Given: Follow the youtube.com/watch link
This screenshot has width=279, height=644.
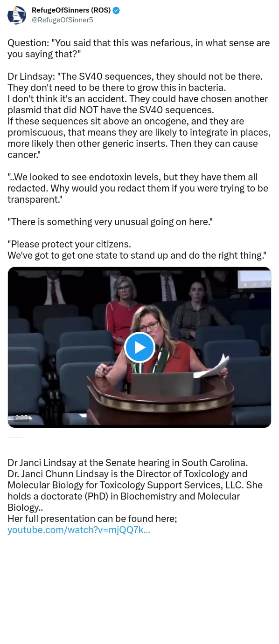Looking at the screenshot, I should 79,530.
